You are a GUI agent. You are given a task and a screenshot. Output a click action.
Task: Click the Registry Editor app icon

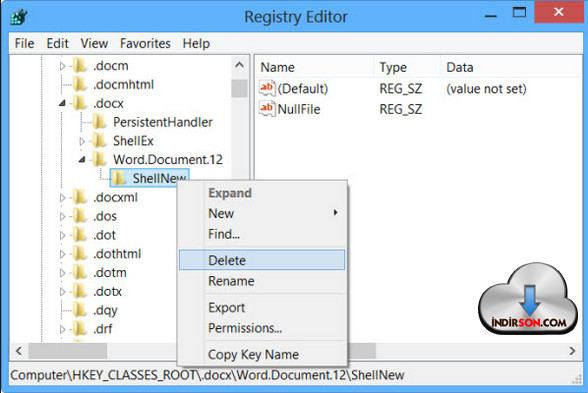pyautogui.click(x=18, y=16)
